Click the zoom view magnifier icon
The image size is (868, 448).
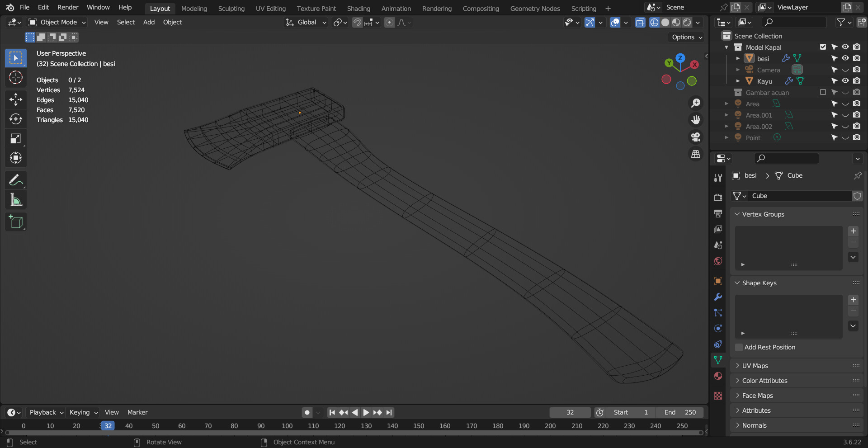696,103
